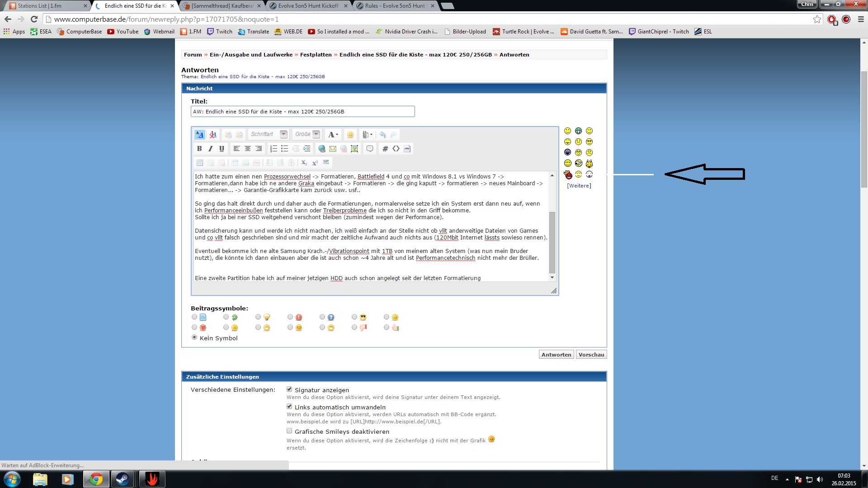Insert a numbered list
The width and height of the screenshot is (868, 488).
click(x=273, y=149)
